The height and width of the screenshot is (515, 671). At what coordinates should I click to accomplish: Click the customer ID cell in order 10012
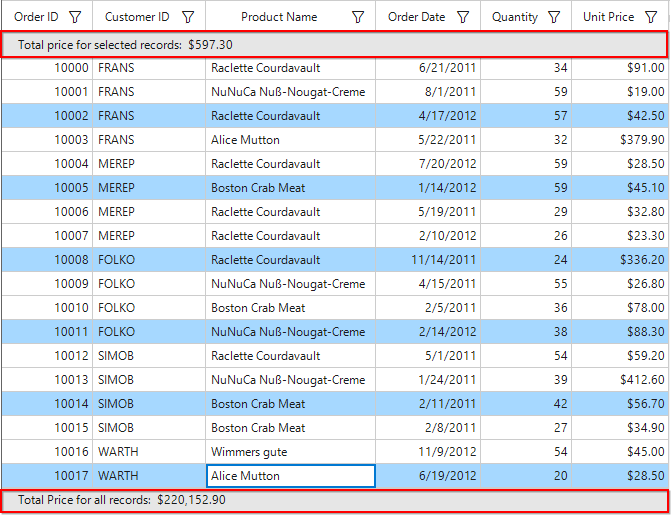149,356
